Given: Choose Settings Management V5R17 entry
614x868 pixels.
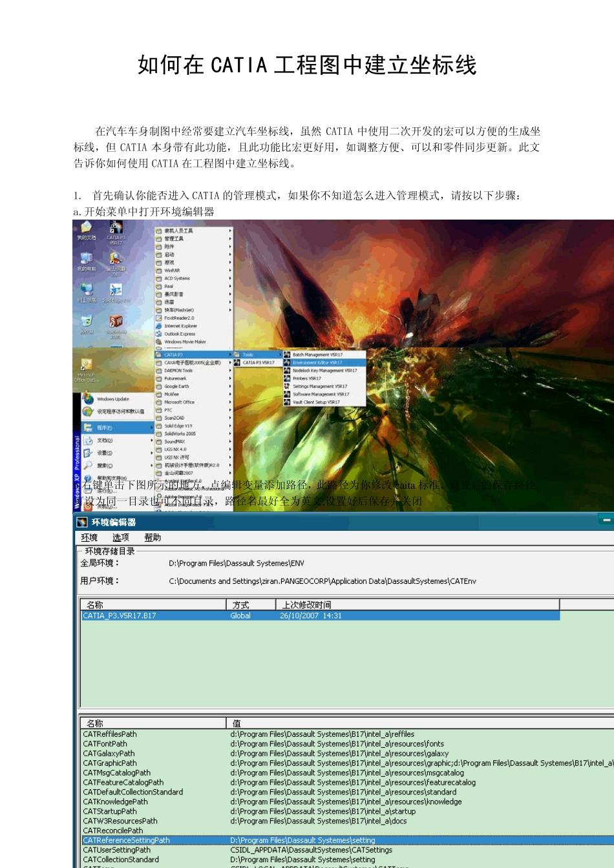Looking at the screenshot, I should click(324, 386).
